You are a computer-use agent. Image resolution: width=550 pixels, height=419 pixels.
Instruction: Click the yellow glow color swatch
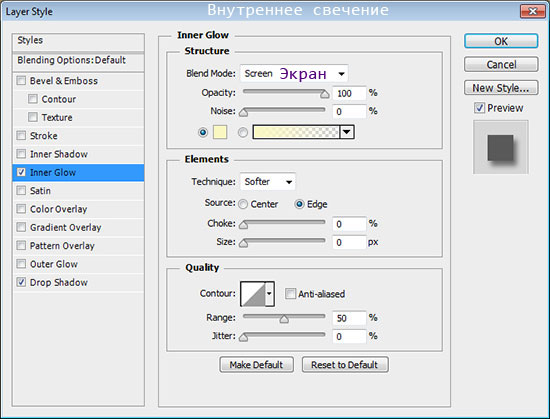tap(220, 132)
